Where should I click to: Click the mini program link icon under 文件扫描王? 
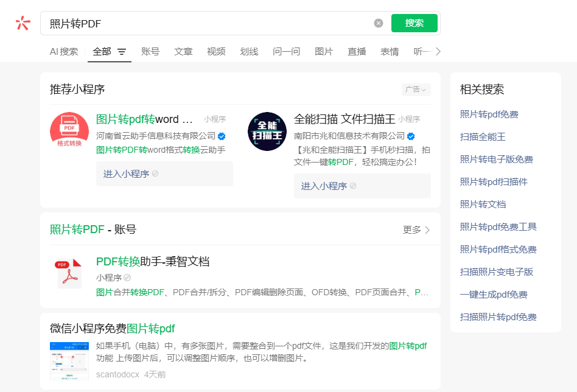(x=353, y=186)
